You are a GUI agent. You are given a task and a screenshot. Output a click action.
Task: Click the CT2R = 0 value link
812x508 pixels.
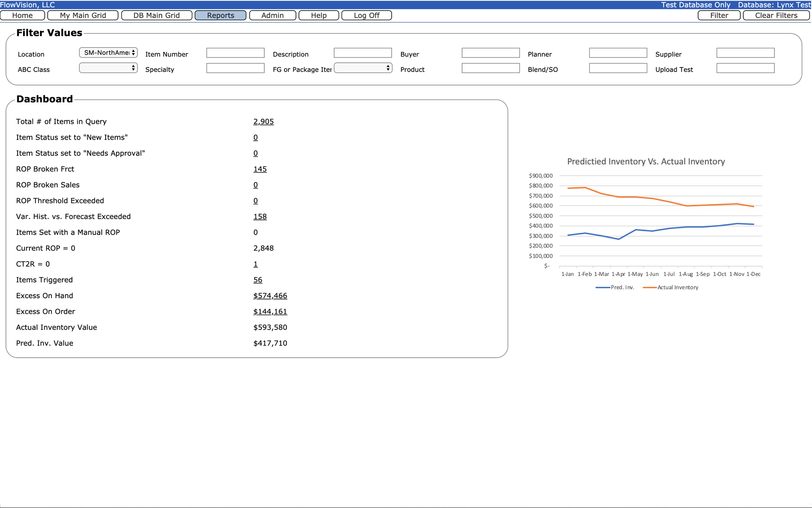(x=255, y=264)
